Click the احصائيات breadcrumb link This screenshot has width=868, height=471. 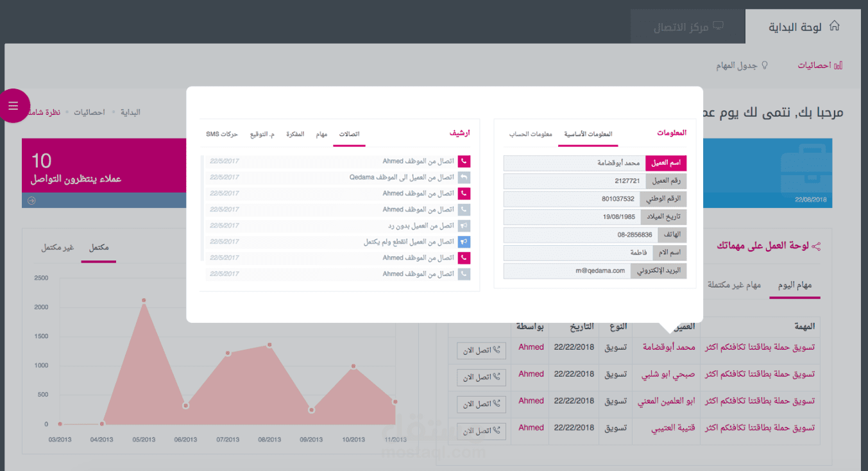coord(89,112)
